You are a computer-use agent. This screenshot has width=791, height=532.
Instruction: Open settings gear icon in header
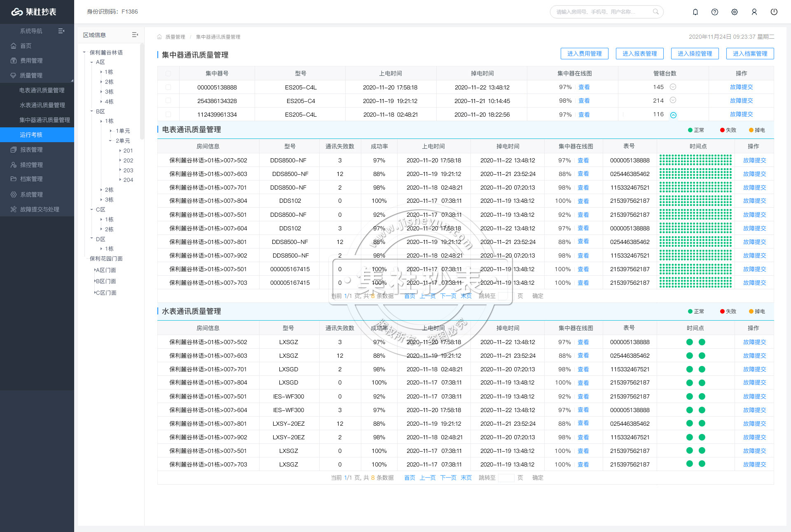(x=735, y=12)
